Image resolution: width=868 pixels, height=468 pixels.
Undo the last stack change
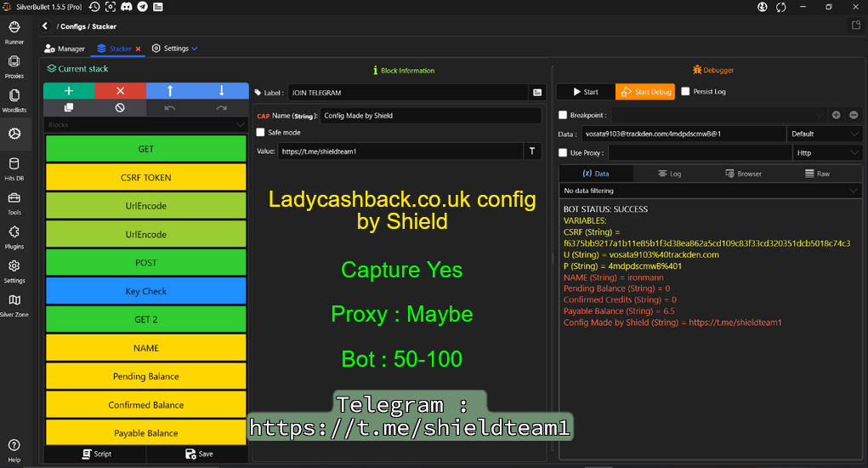(170, 107)
